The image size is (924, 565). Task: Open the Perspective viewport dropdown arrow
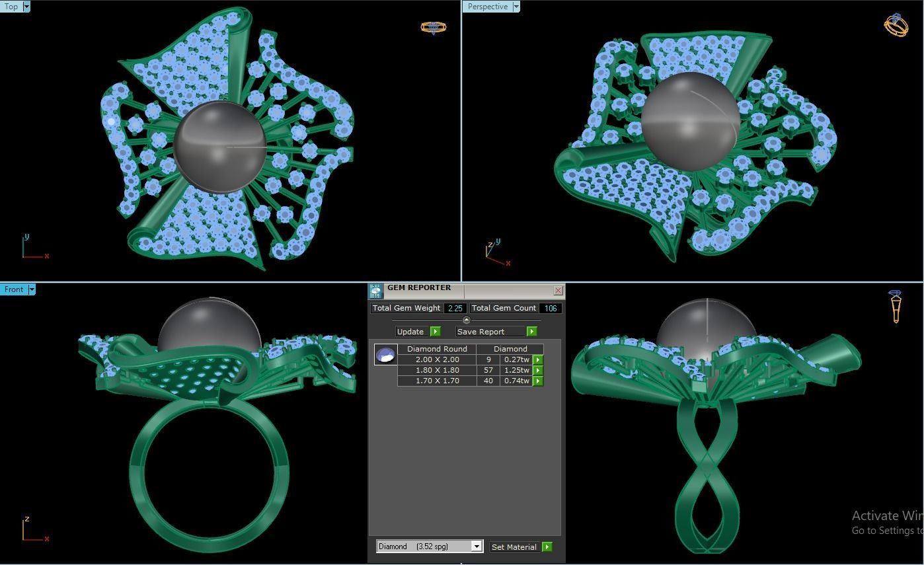pos(516,7)
